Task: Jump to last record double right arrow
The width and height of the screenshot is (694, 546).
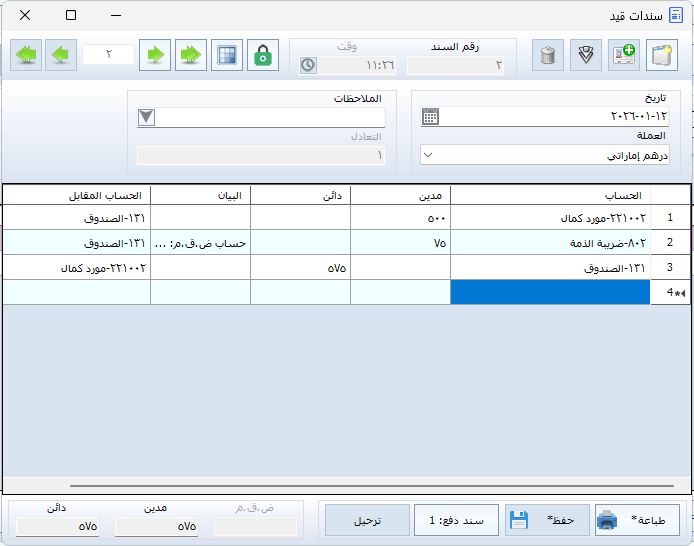Action: pyautogui.click(x=190, y=55)
